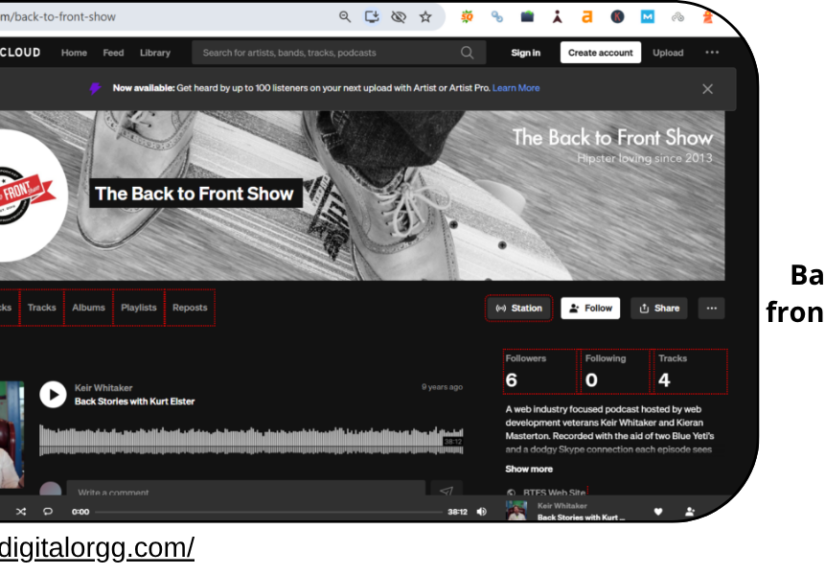Image resolution: width=825 pixels, height=575 pixels.
Task: Open the grey cloud browser extension
Action: pos(678,17)
